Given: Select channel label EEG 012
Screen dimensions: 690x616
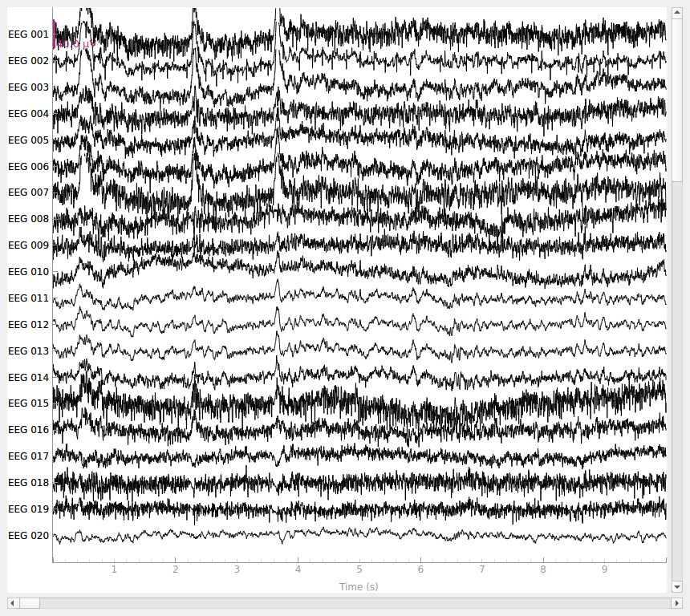Looking at the screenshot, I should (x=29, y=324).
